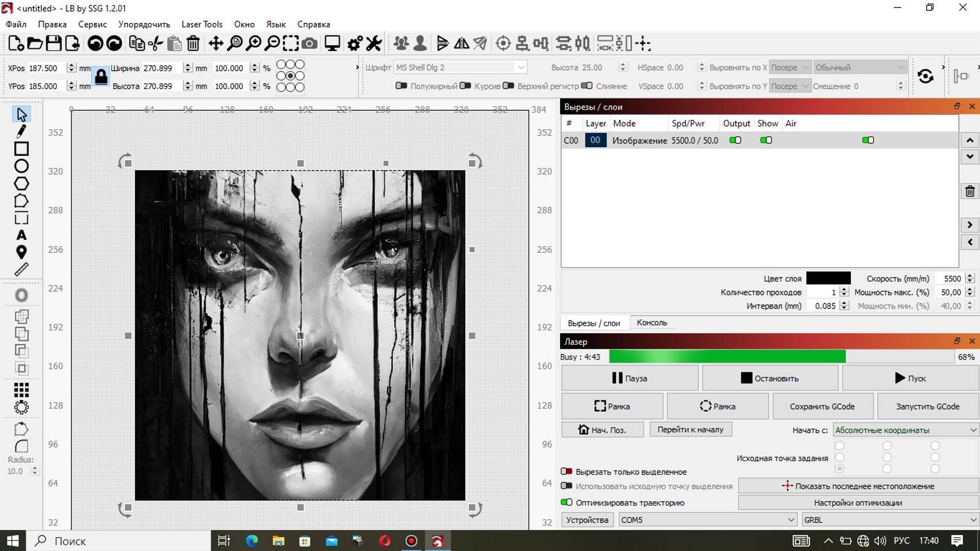
Task: Select the Rectangle drawing tool
Action: coord(21,149)
